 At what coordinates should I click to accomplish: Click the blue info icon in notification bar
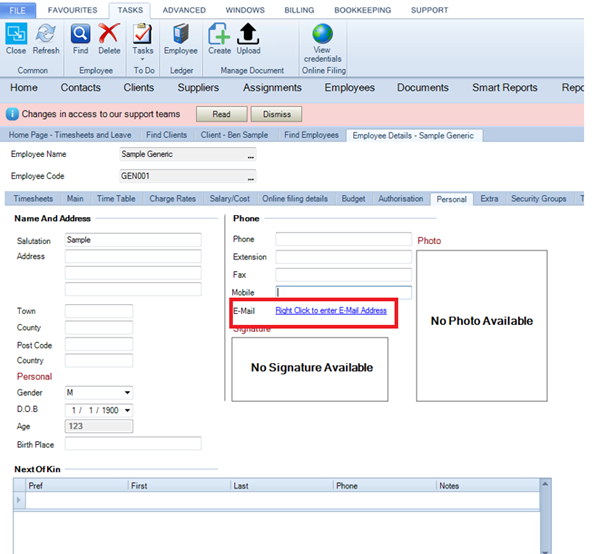point(12,114)
